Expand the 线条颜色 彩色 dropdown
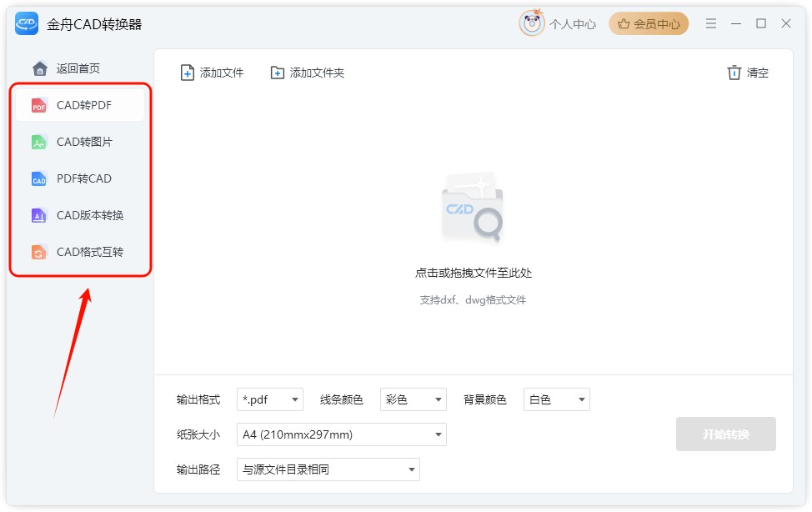Viewport: 812px width, 512px height. point(413,400)
